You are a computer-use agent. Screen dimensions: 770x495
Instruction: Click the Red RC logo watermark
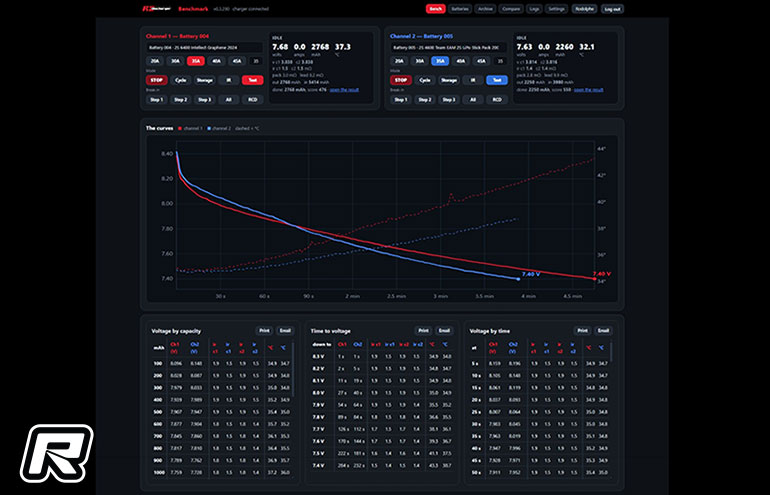(57, 454)
